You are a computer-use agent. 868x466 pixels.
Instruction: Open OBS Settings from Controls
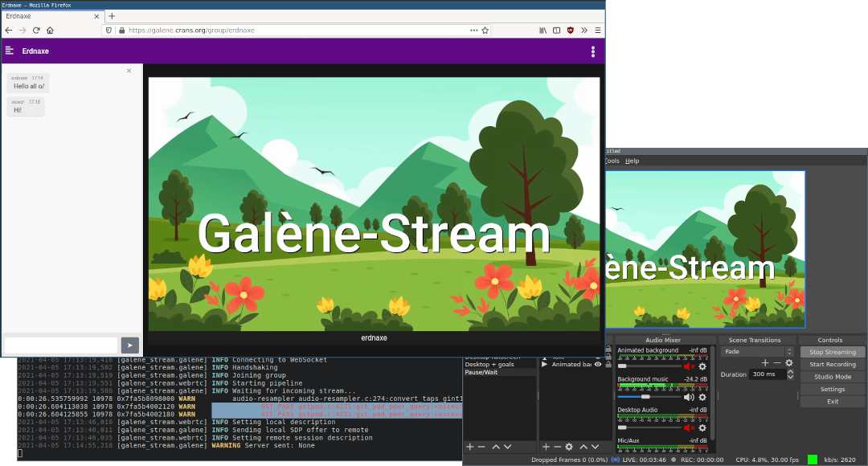pyautogui.click(x=832, y=389)
